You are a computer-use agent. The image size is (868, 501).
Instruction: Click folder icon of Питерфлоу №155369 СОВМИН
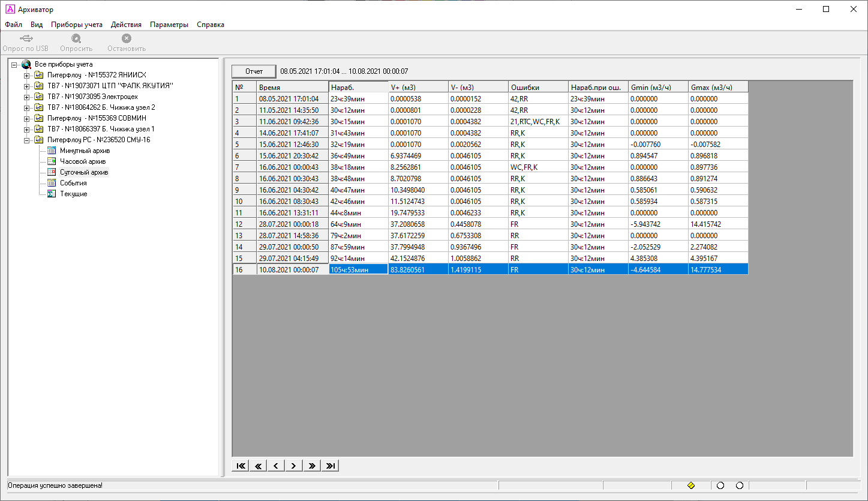[x=39, y=118]
